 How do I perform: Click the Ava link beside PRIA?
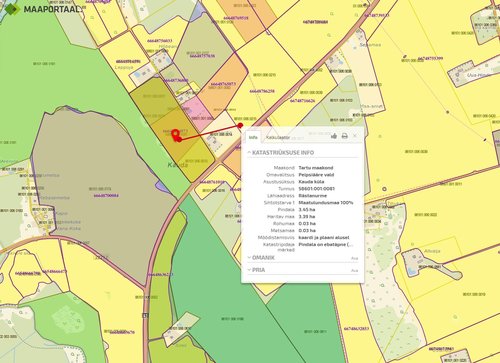point(355,271)
